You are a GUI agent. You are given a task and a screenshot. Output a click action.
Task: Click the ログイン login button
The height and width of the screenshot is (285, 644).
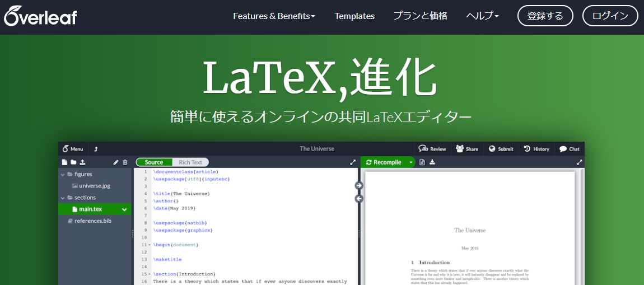(x=610, y=16)
